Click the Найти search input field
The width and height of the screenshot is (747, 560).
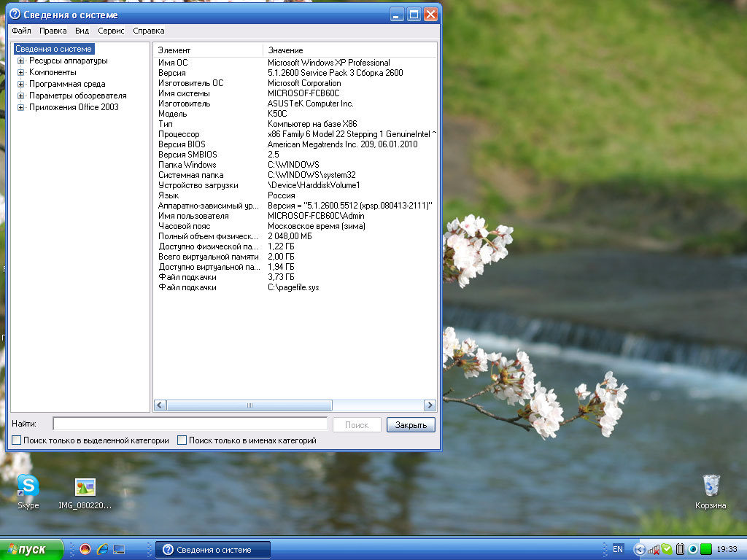coord(190,424)
